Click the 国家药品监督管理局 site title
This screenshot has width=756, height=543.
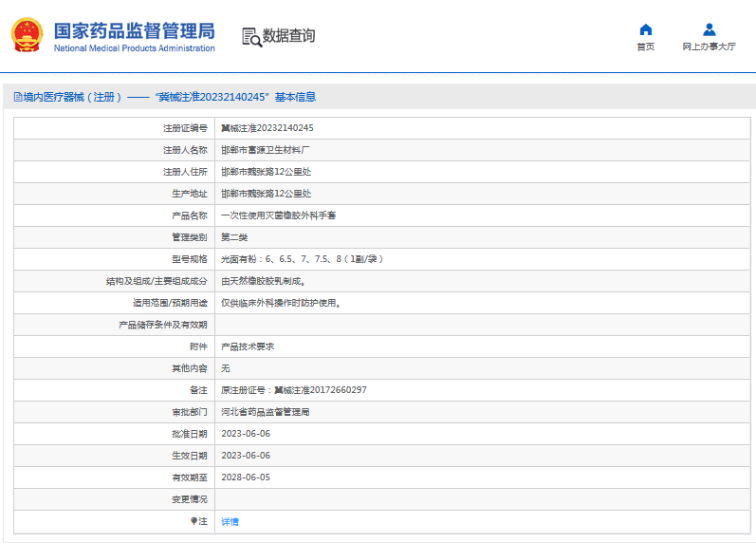134,30
